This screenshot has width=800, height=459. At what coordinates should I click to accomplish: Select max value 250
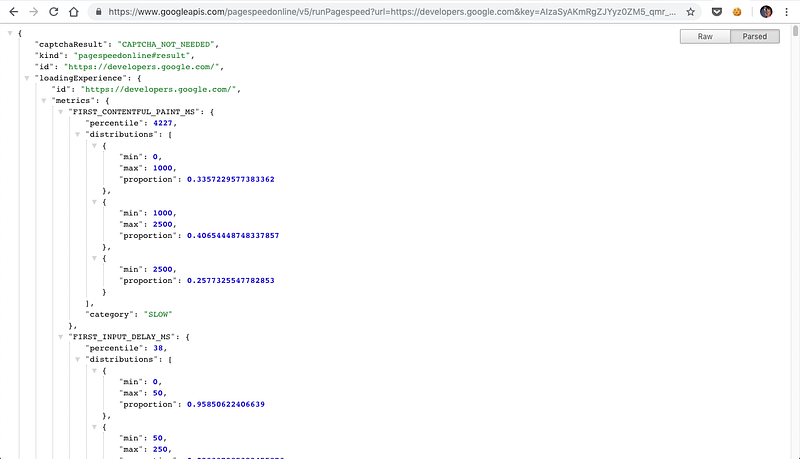[x=160, y=449]
